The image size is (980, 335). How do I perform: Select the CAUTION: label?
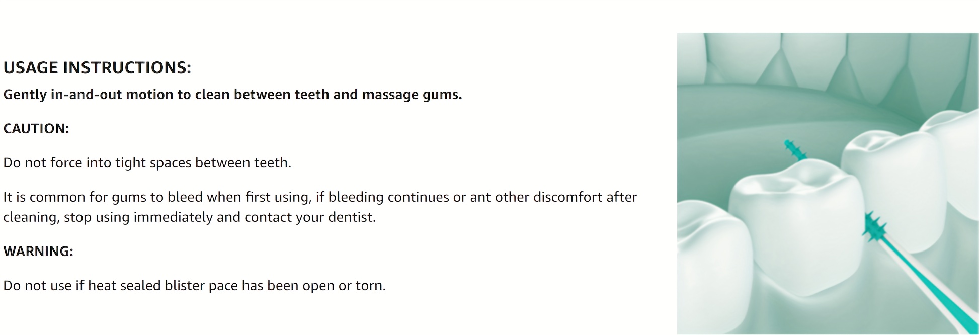pos(36,129)
